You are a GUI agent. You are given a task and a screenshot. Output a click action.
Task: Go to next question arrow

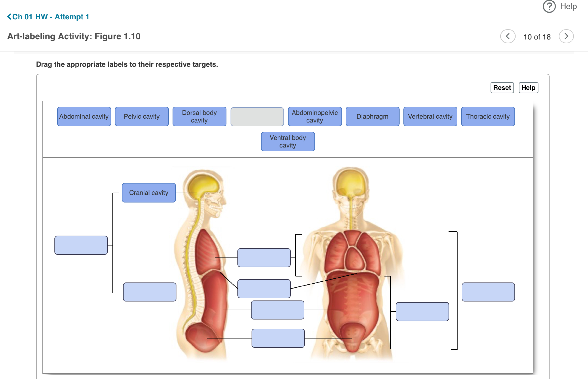coord(566,36)
